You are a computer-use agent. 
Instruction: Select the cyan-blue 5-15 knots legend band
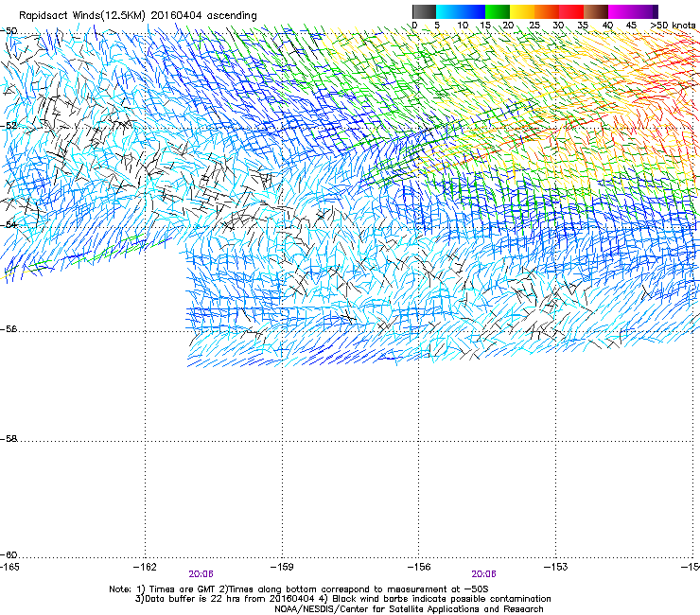point(461,11)
